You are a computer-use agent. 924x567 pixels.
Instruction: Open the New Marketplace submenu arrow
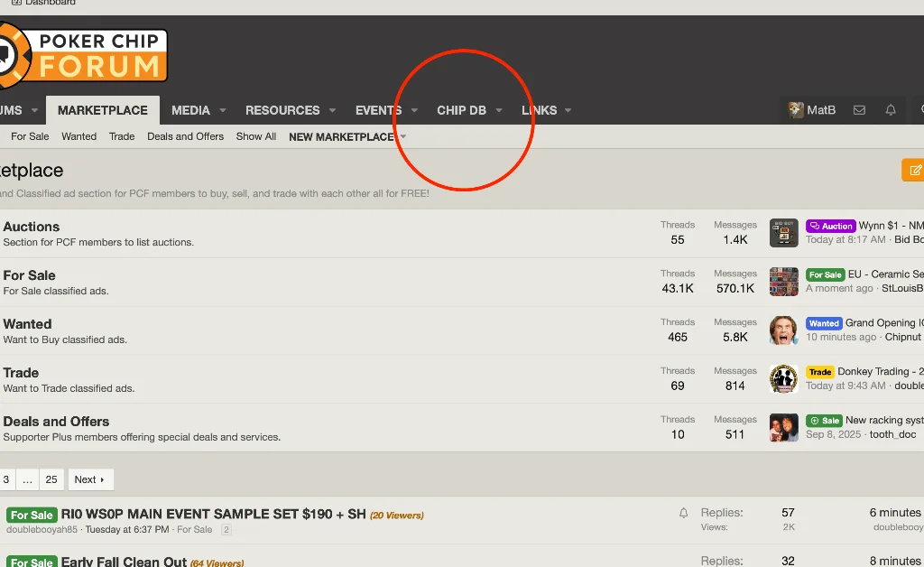[x=403, y=137]
